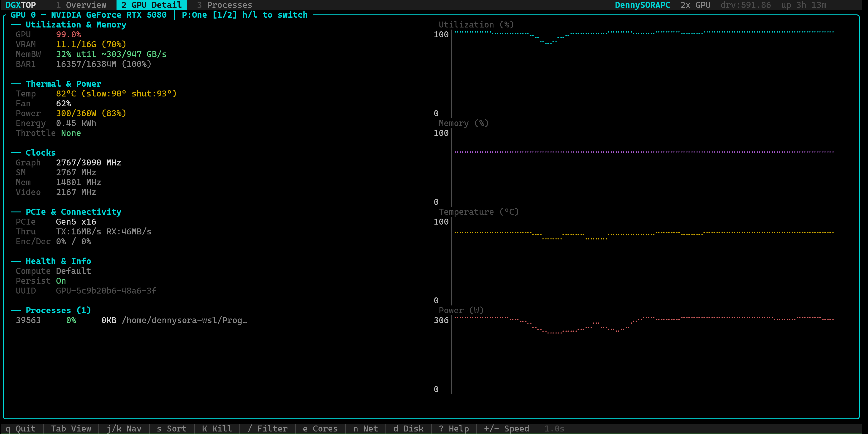Click the Compute Default value
The width and height of the screenshot is (868, 434).
click(x=73, y=271)
